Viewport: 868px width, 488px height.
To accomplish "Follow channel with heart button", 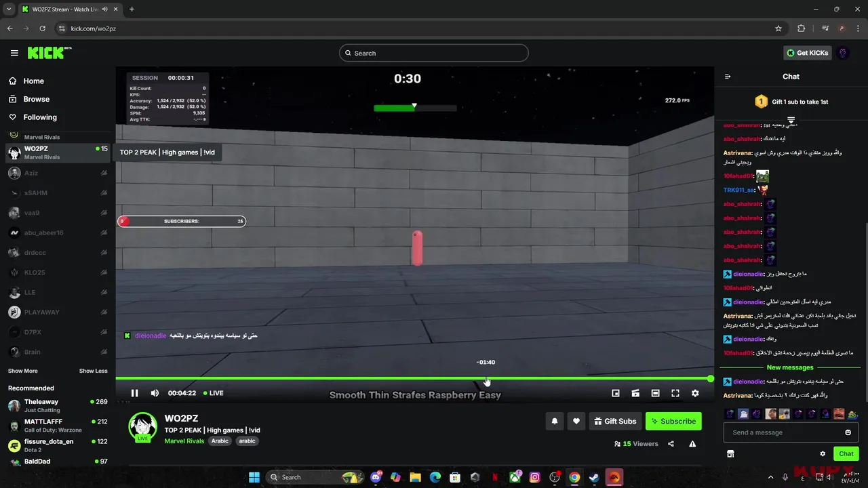I will pos(576,421).
